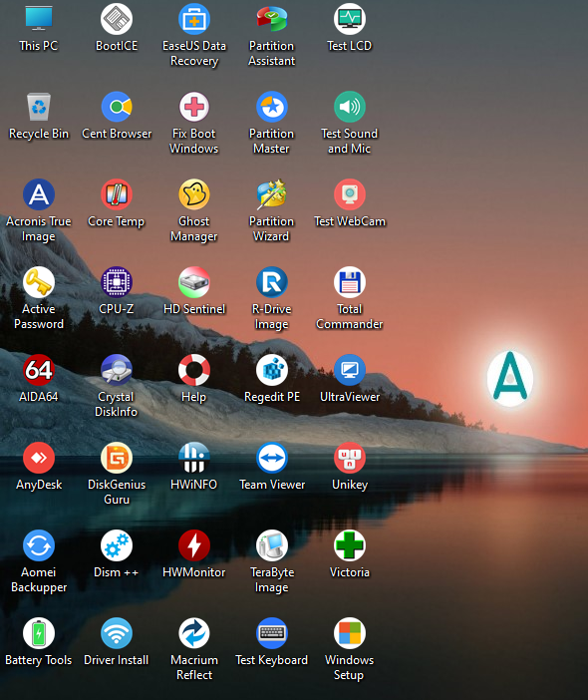The height and width of the screenshot is (700, 588).
Task: Select the Unikey icon
Action: pyautogui.click(x=350, y=458)
